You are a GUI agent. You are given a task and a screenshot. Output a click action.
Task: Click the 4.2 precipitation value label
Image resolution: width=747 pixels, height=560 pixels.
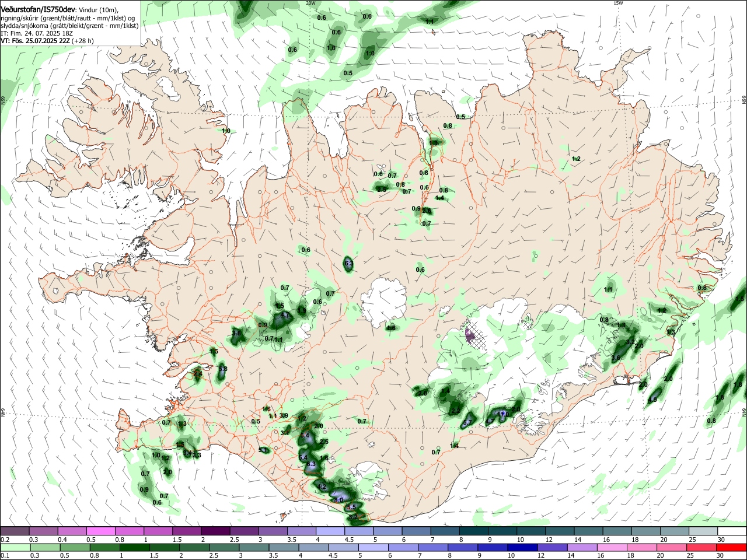322,487
